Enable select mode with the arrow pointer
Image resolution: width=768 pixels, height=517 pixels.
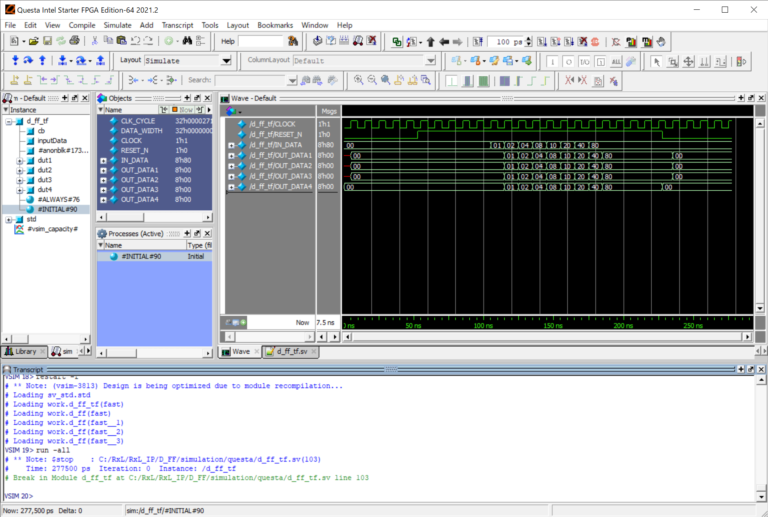point(656,61)
